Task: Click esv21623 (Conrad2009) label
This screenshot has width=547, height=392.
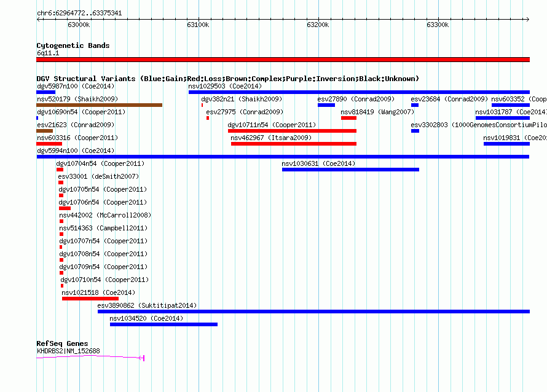Action: pyautogui.click(x=76, y=125)
